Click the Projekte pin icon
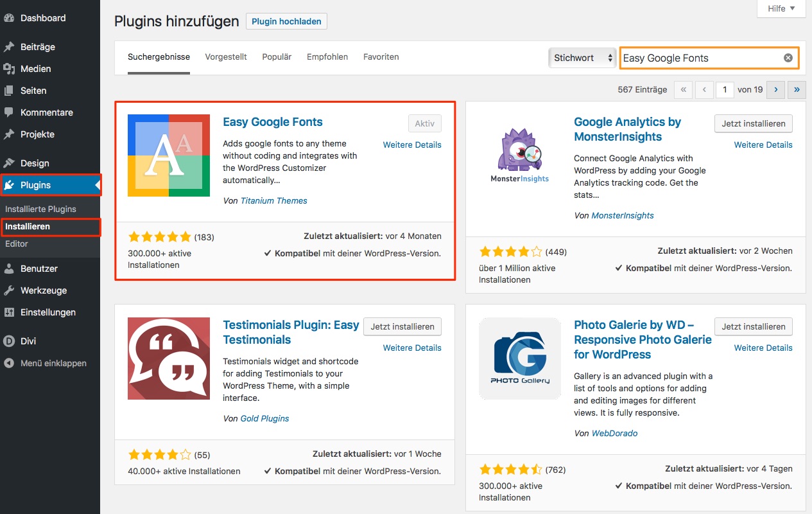812x514 pixels. click(x=9, y=134)
